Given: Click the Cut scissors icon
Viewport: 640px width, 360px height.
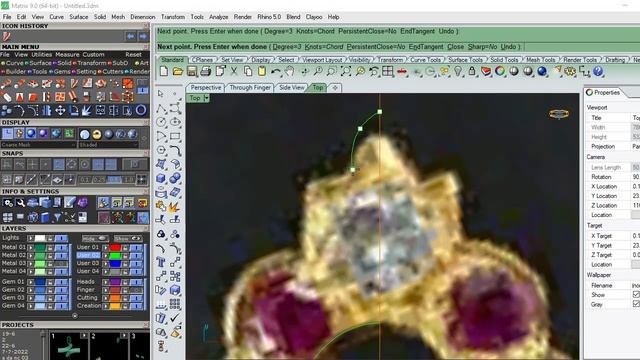Looking at the screenshot, I should tap(234, 71).
